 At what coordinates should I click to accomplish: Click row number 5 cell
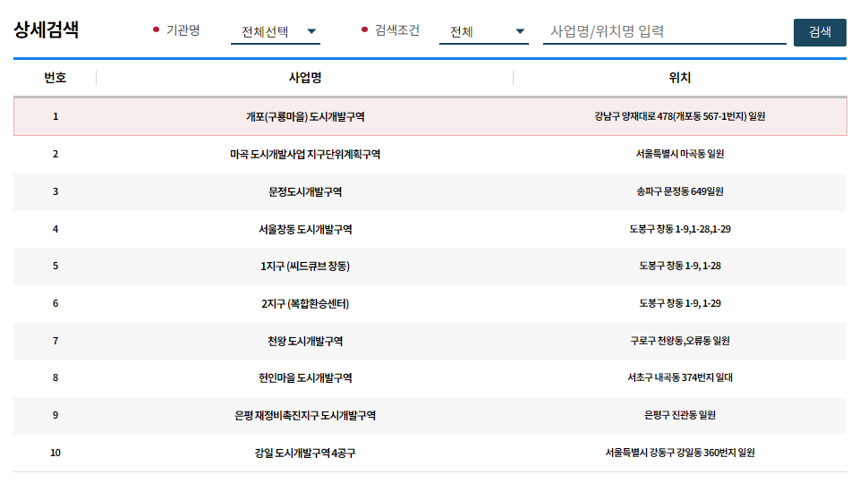pos(55,266)
